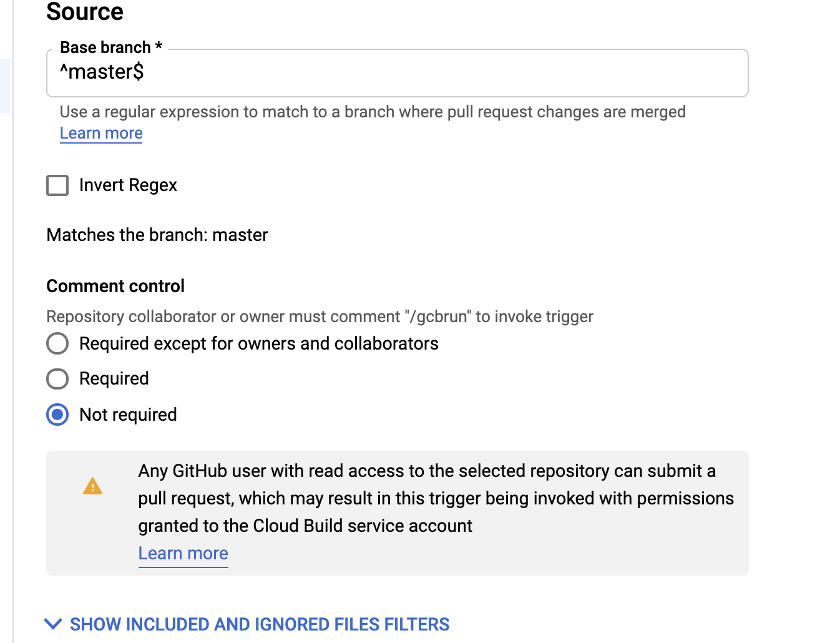
Task: Uncheck Invert Regex for the base branch
Action: tap(57, 185)
